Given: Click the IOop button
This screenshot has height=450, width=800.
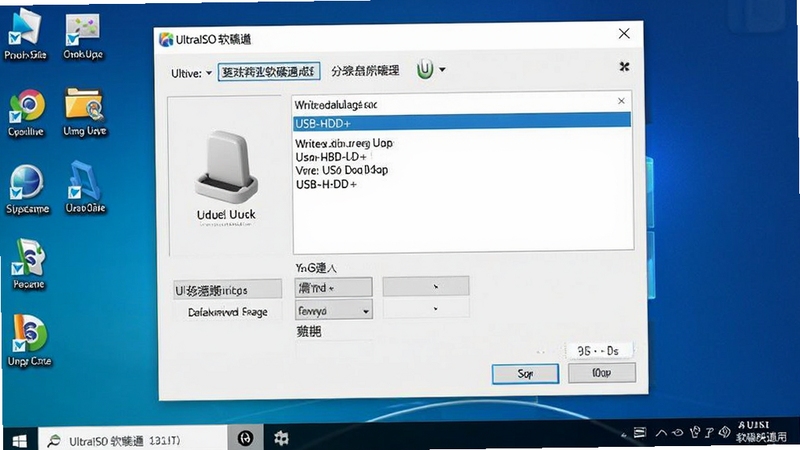Looking at the screenshot, I should point(602,373).
